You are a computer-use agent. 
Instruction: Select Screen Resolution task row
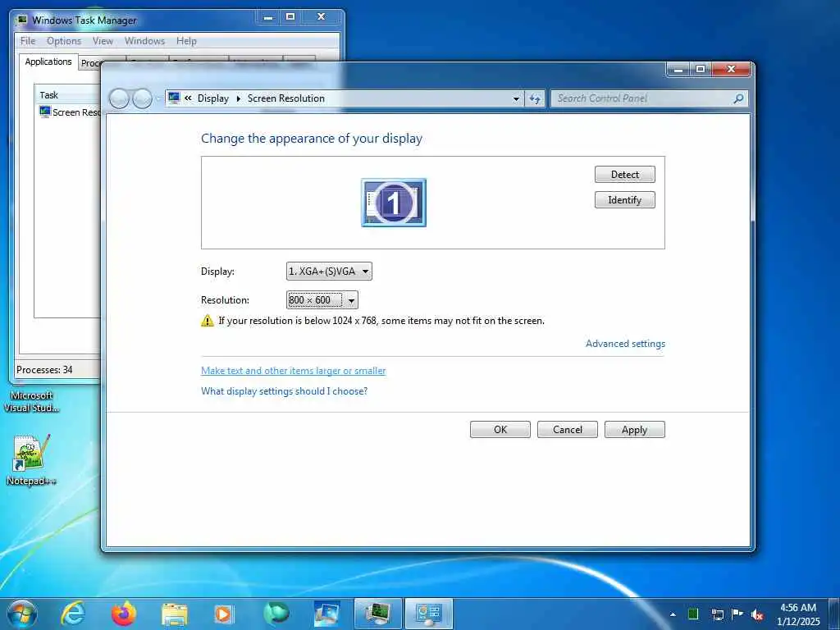pyautogui.click(x=70, y=112)
